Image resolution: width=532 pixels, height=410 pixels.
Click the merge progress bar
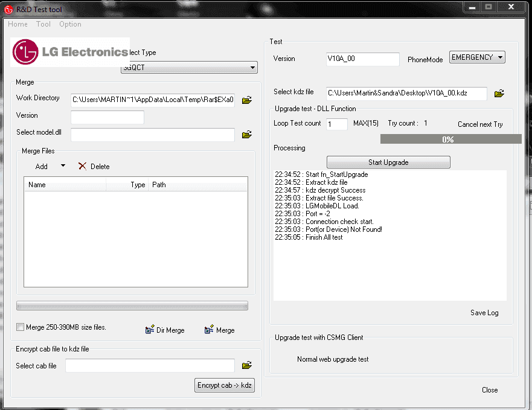click(x=132, y=306)
